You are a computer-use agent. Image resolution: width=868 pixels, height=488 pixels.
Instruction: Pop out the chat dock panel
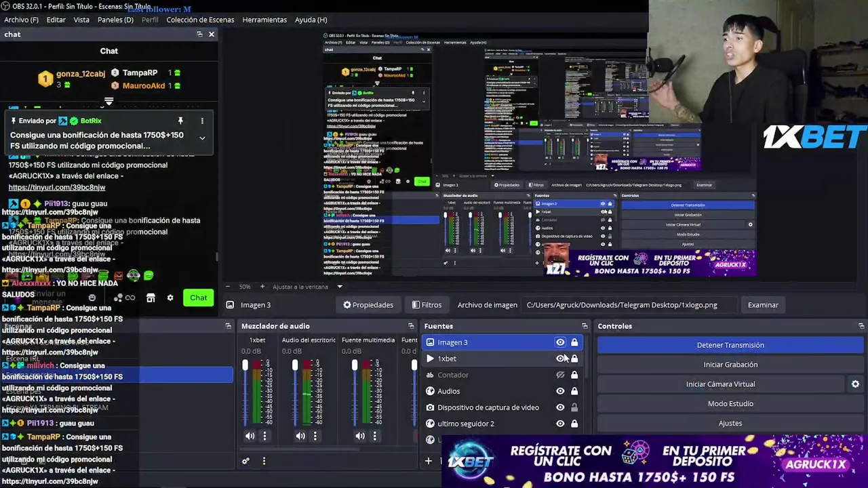pos(199,34)
